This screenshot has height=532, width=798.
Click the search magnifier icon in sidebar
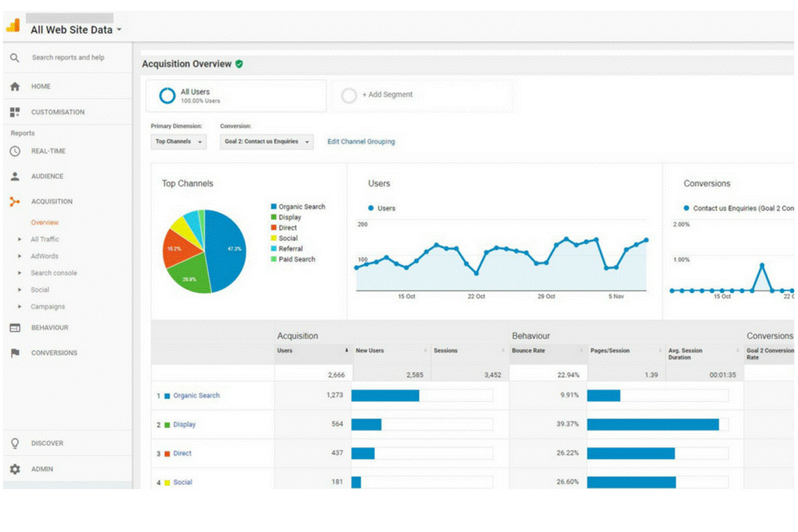[14, 58]
